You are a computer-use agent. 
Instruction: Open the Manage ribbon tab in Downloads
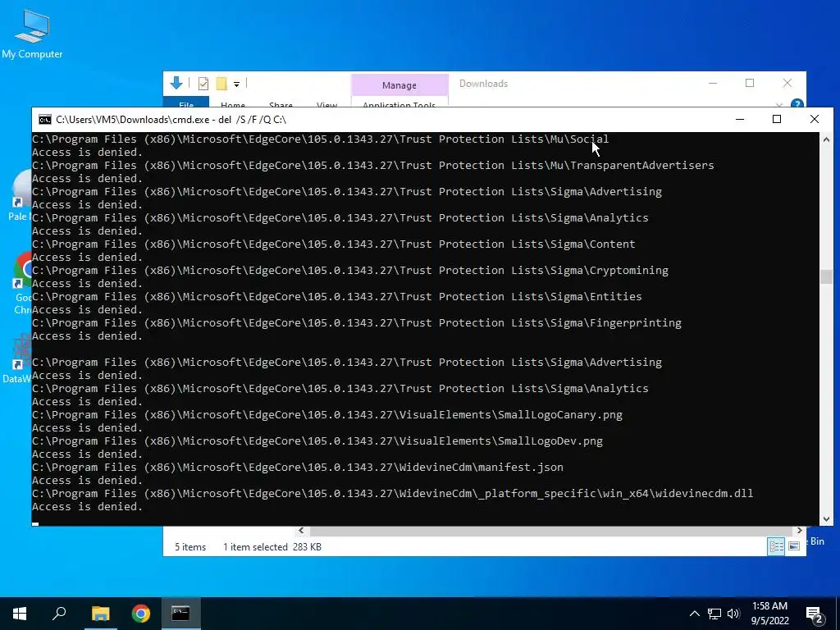(x=399, y=85)
